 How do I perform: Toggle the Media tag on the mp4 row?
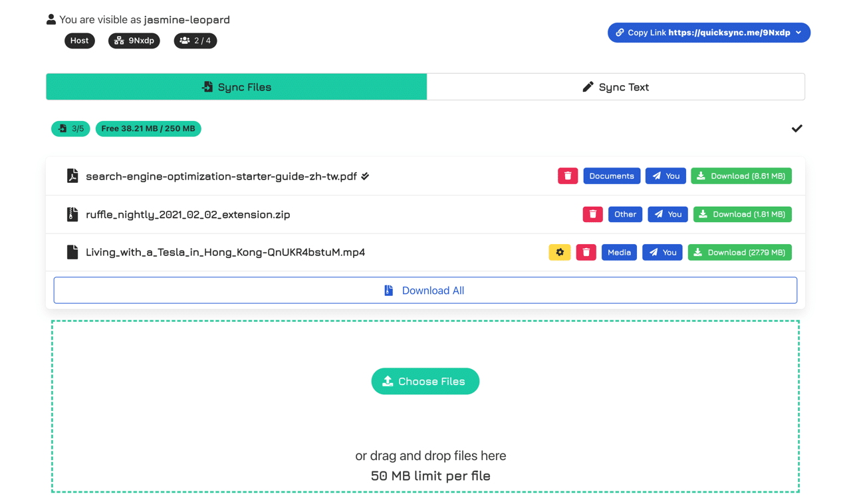(x=619, y=252)
